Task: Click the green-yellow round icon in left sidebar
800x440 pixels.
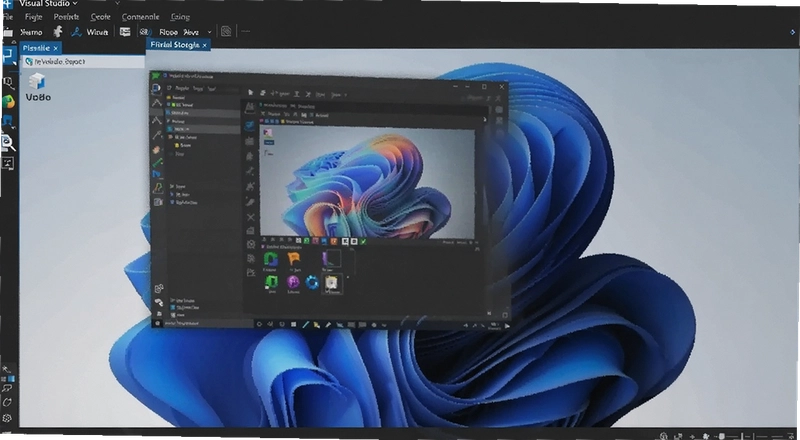Action: click(x=8, y=102)
